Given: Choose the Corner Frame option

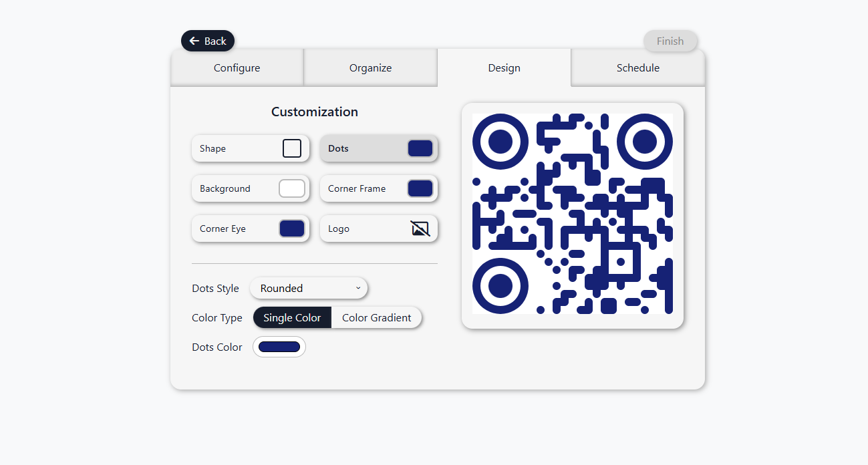Looking at the screenshot, I should [379, 188].
